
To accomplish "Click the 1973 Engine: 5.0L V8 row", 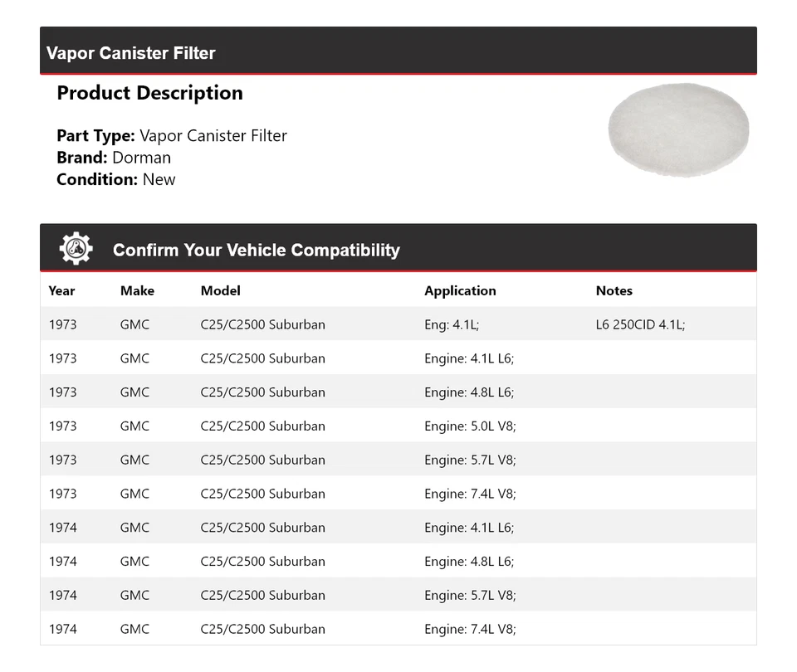I will pyautogui.click(x=398, y=426).
